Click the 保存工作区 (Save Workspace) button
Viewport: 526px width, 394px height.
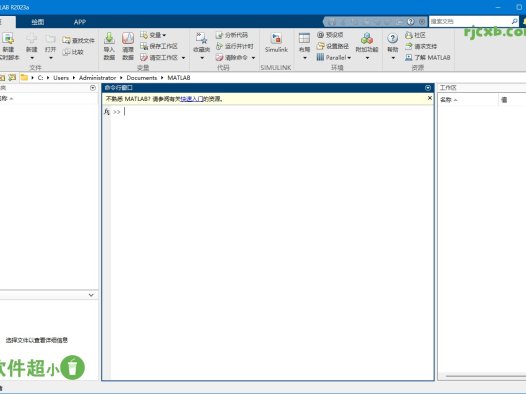click(x=159, y=46)
